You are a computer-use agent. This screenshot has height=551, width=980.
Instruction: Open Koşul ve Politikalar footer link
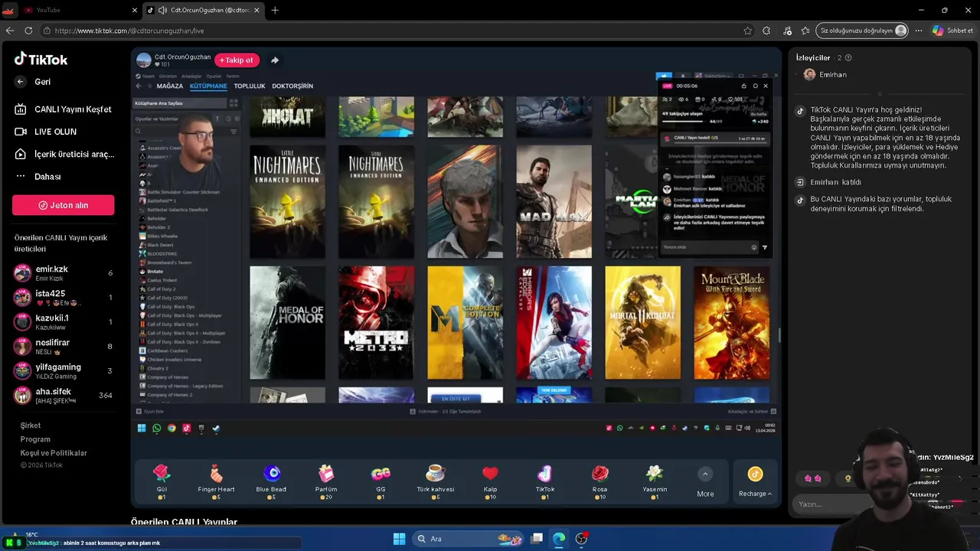tap(54, 453)
